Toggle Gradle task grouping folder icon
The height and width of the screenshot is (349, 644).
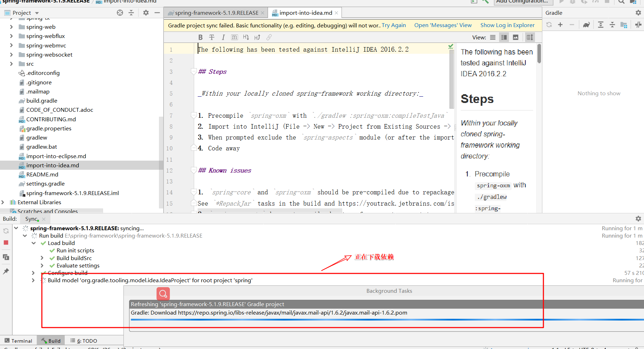click(624, 25)
